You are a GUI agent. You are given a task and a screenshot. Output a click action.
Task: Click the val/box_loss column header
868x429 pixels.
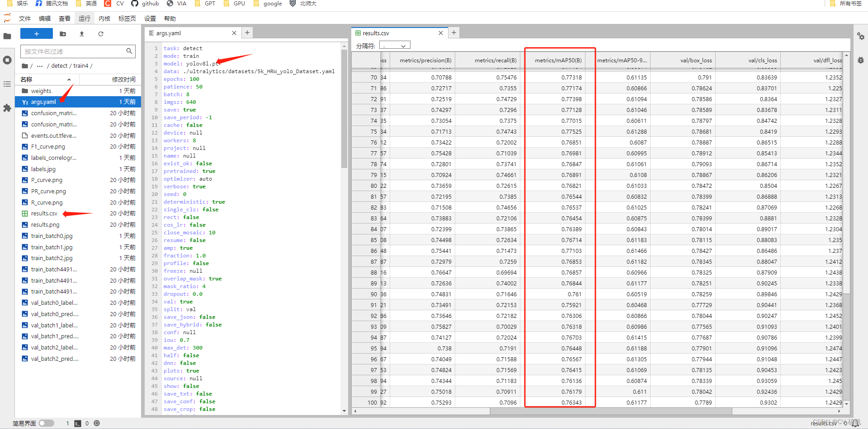683,60
